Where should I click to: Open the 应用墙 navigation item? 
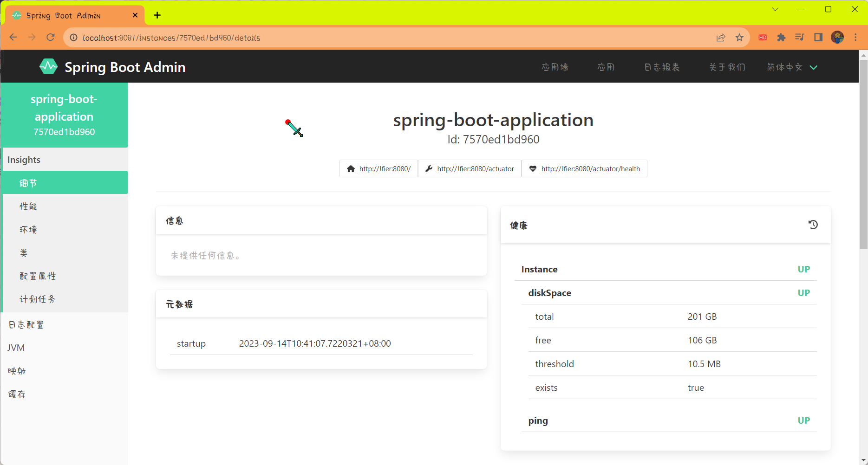click(555, 67)
